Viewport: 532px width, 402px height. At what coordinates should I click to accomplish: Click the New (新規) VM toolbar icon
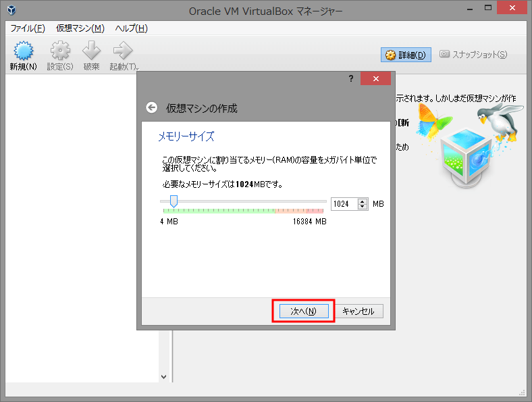point(23,55)
